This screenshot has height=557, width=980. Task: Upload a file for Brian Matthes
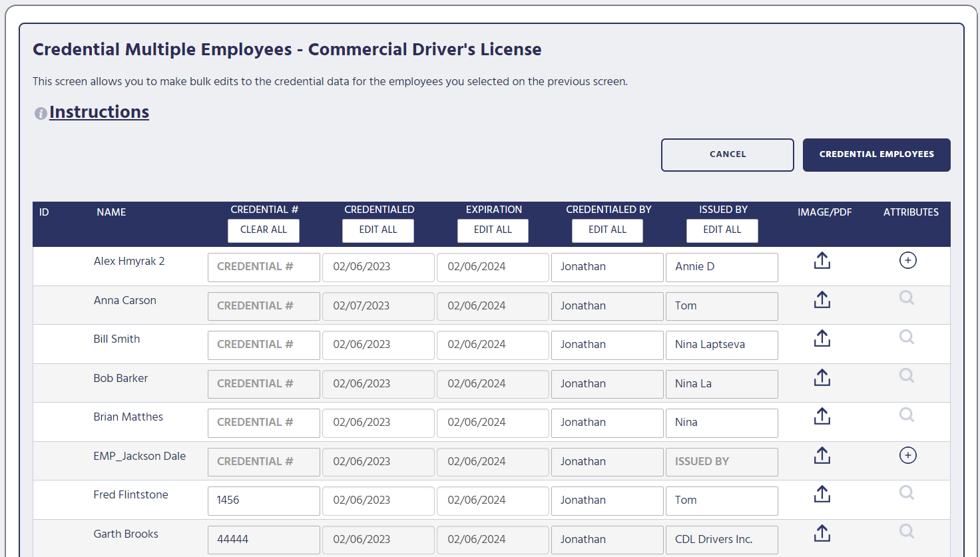(x=822, y=415)
